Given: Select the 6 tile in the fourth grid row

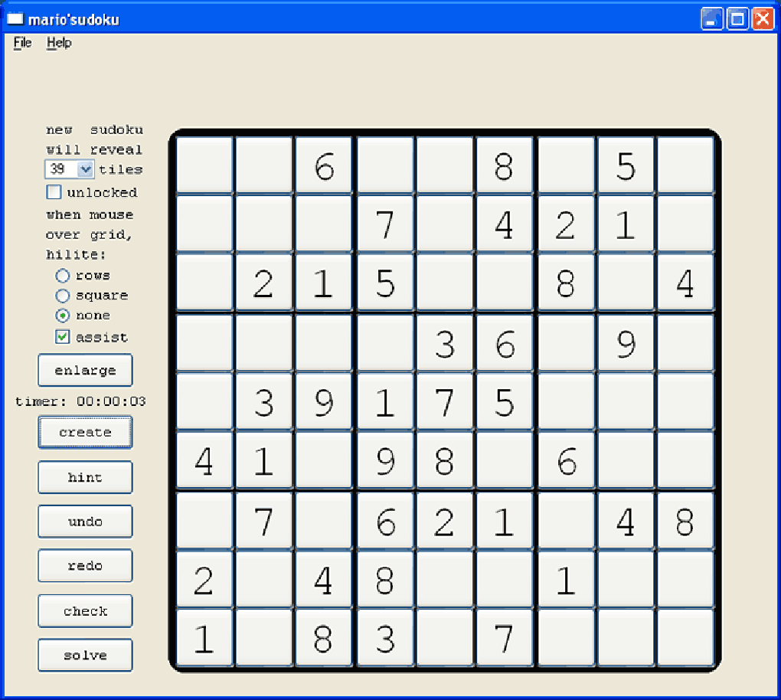Looking at the screenshot, I should 504,343.
